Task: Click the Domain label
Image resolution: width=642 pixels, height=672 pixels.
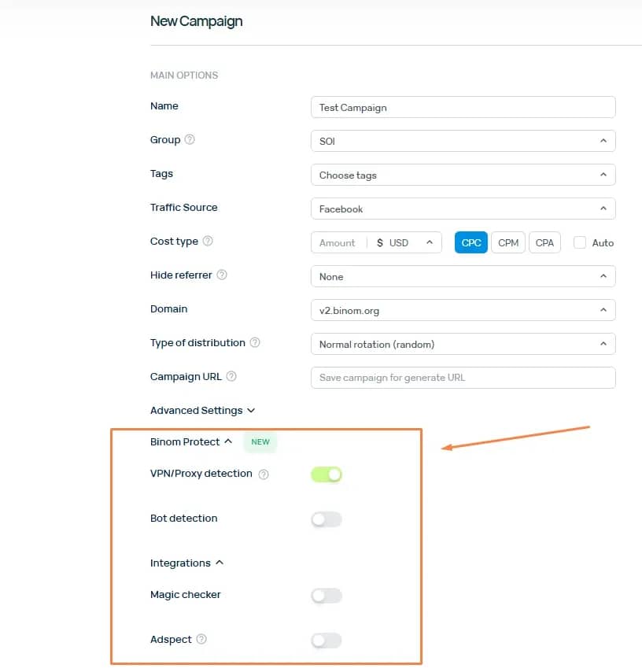Action: pyautogui.click(x=169, y=309)
